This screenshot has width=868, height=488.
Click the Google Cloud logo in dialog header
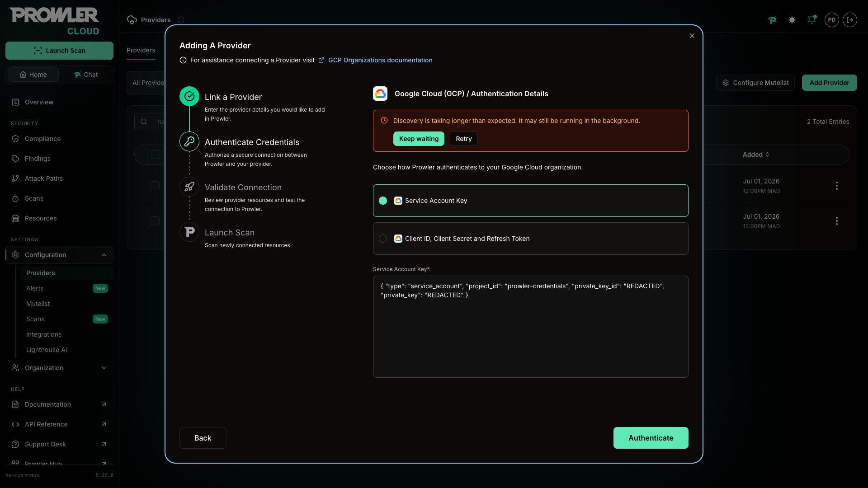(380, 94)
